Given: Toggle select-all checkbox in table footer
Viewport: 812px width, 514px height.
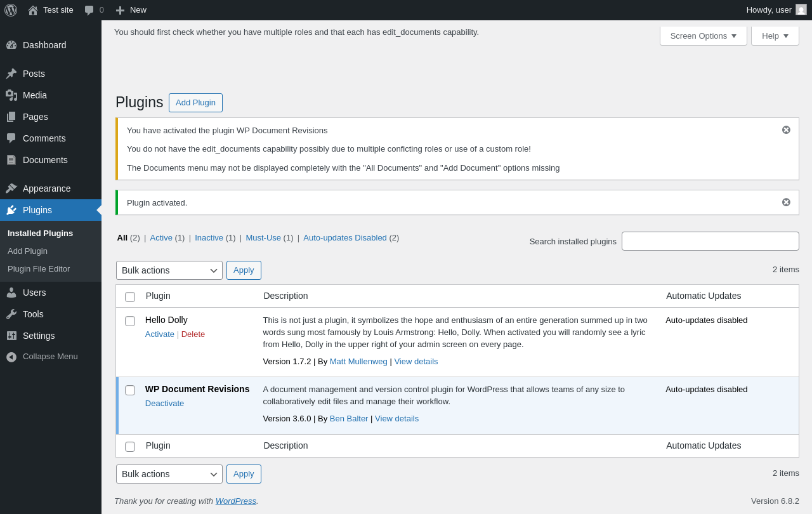Looking at the screenshot, I should coord(130,447).
